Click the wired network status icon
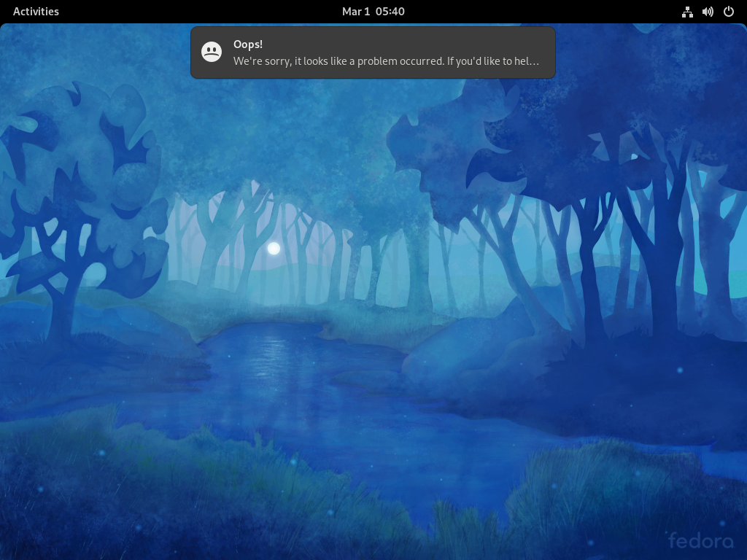This screenshot has height=560, width=747. click(x=687, y=12)
